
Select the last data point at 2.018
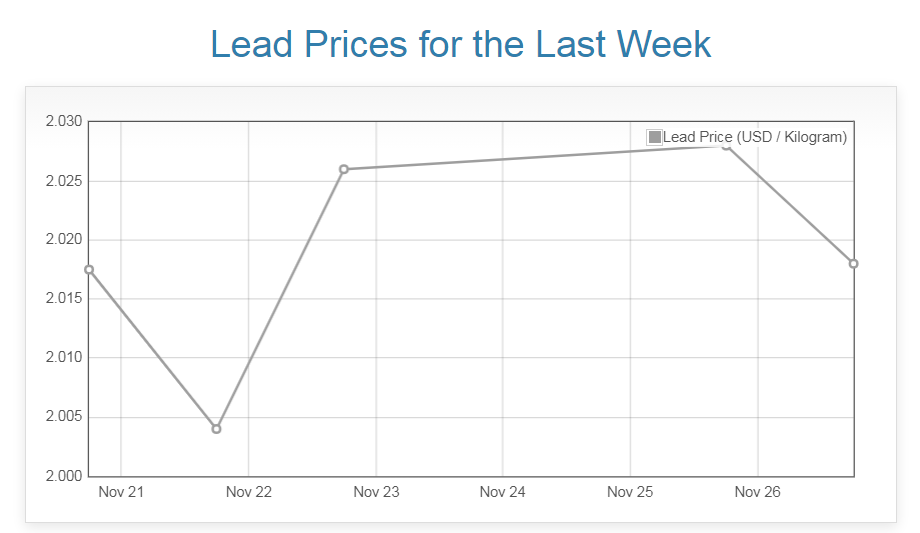coord(853,263)
